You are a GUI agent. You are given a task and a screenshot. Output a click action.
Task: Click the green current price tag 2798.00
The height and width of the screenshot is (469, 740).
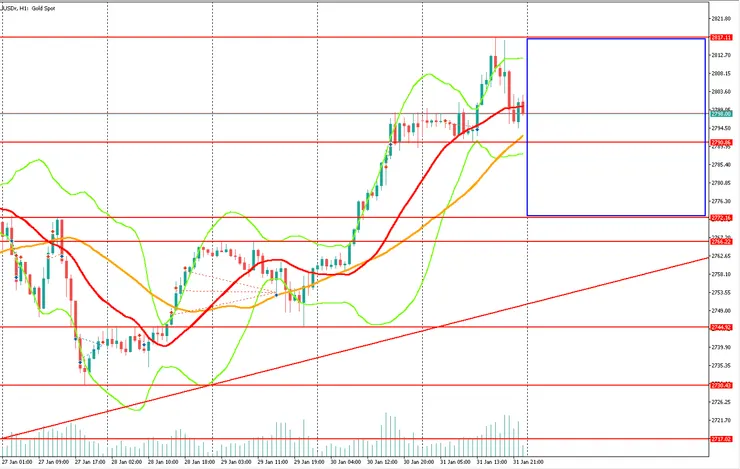click(x=721, y=114)
